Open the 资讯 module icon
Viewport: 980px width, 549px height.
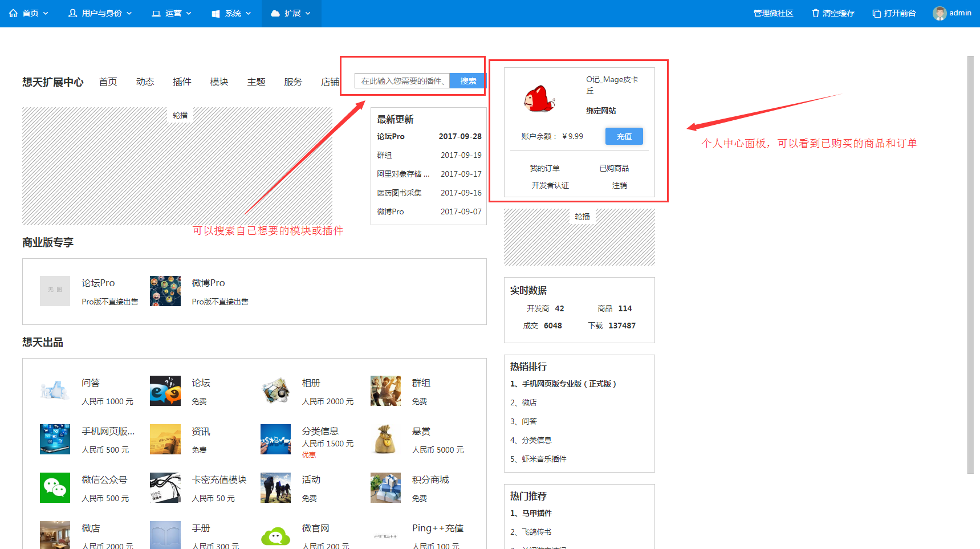(x=165, y=439)
